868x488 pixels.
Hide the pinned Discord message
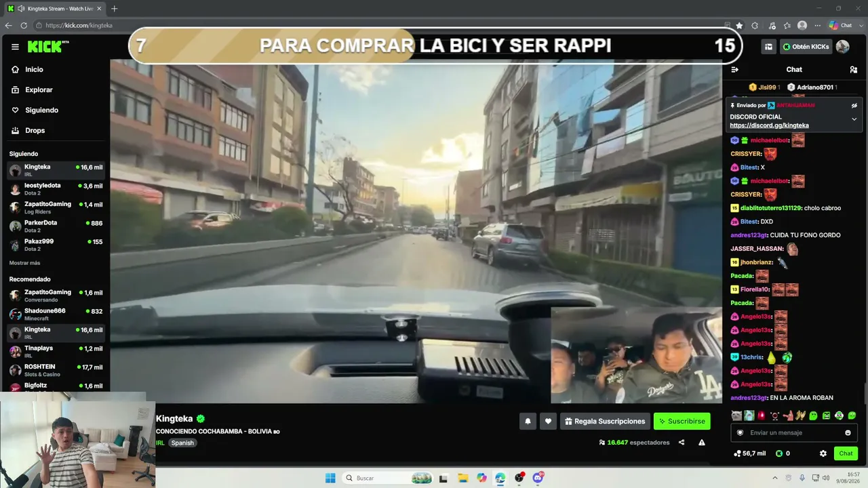point(854,105)
